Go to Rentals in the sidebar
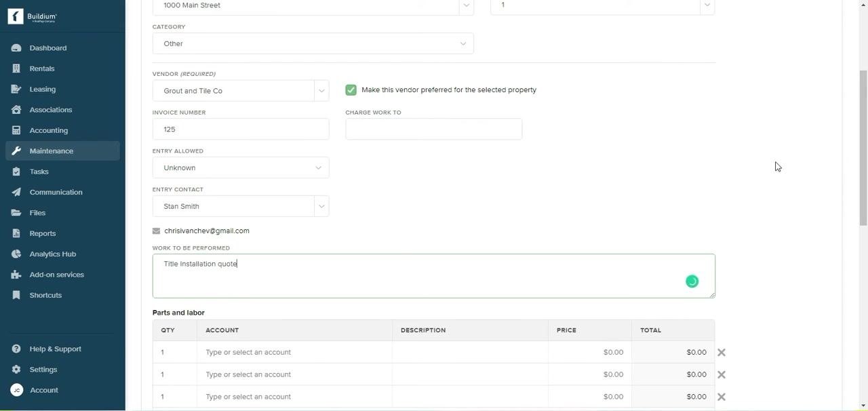868x411 pixels. pos(42,68)
